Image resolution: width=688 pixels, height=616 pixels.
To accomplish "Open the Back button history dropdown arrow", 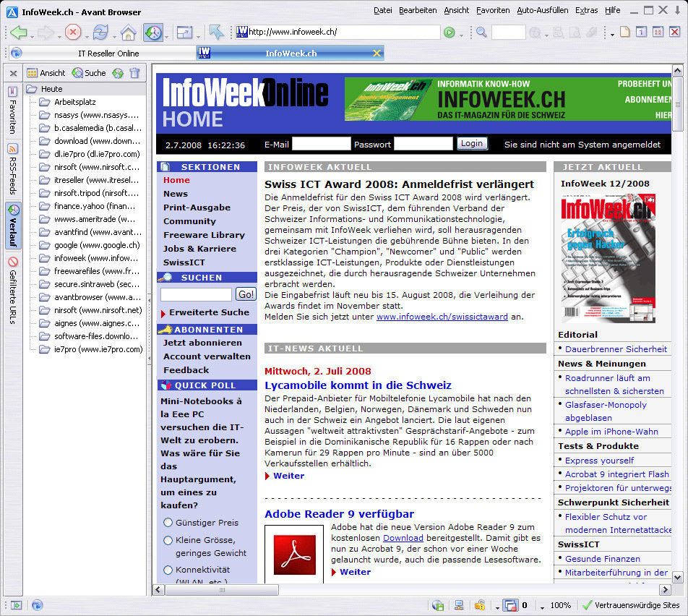I will pos(32,36).
